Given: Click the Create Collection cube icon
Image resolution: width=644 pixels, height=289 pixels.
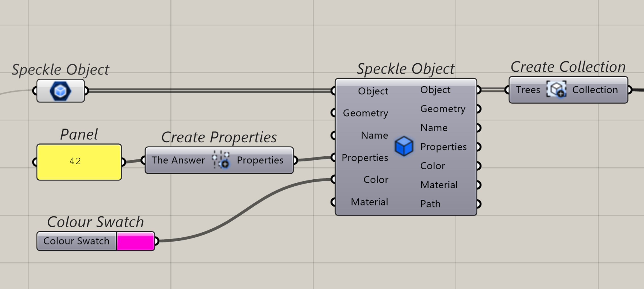Looking at the screenshot, I should pyautogui.click(x=556, y=89).
